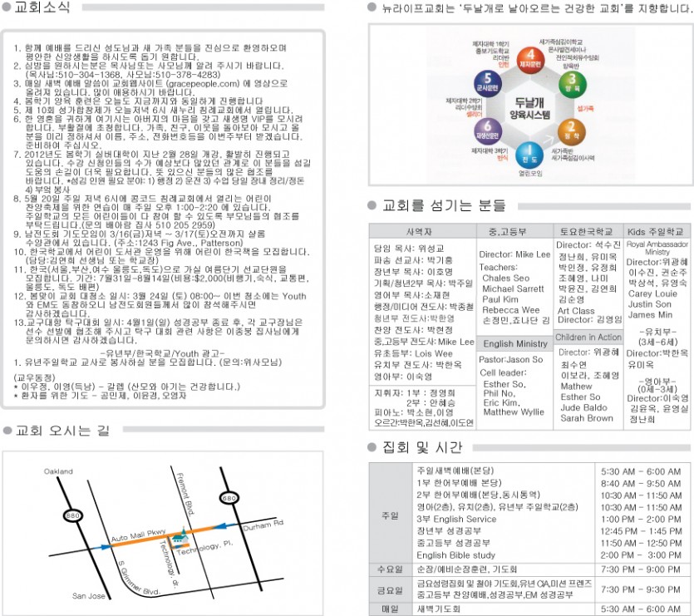The width and height of the screenshot is (694, 616).
Task: Click the name James Min
Action: coord(650,315)
